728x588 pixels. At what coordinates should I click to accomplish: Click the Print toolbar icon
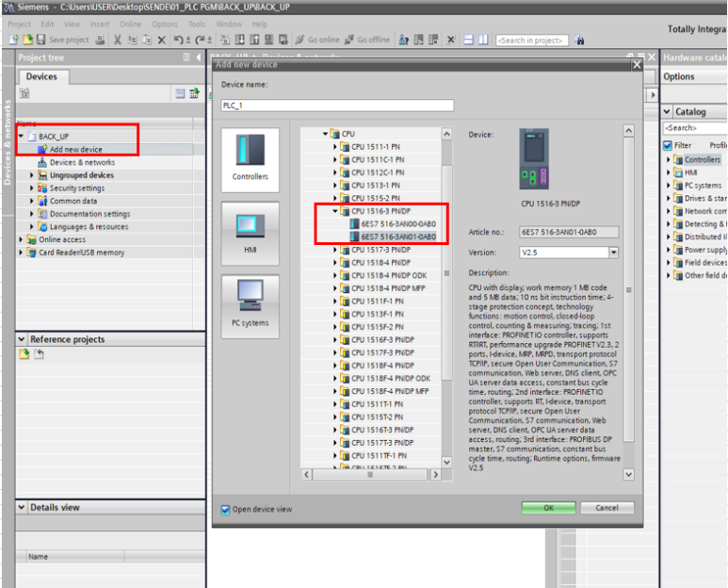click(100, 40)
